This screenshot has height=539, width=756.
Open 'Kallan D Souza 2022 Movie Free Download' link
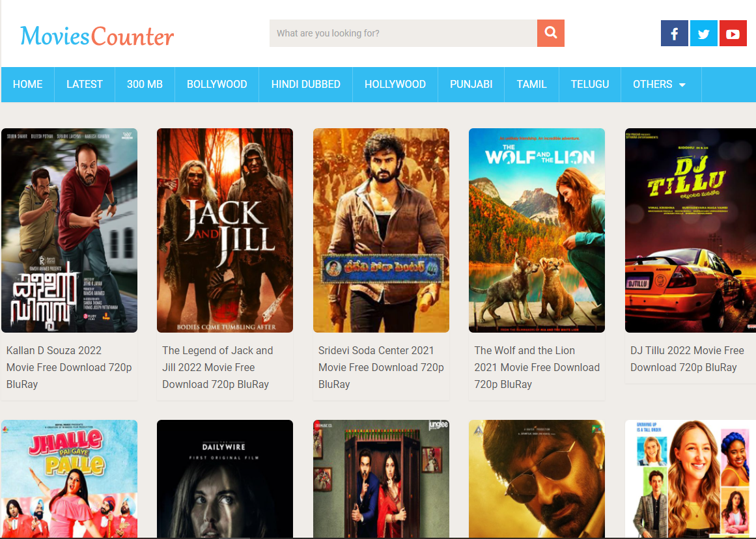click(x=69, y=367)
